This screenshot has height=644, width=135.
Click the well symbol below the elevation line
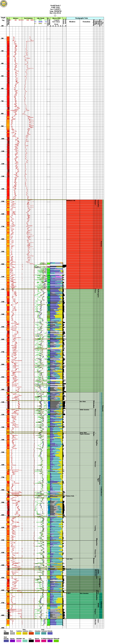pos(55,16)
